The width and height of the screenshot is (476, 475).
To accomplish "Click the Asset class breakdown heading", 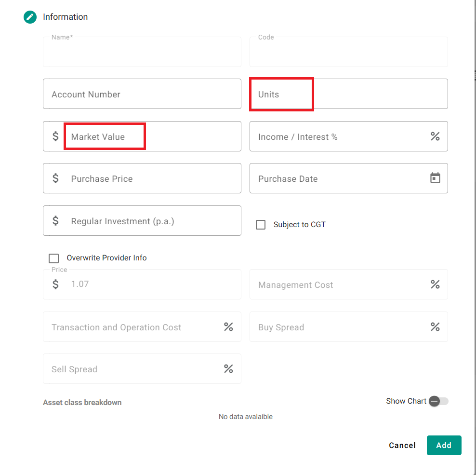I will tap(82, 402).
